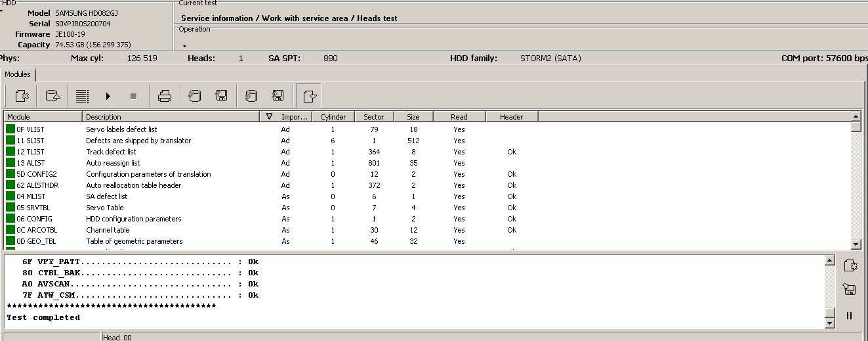This screenshot has height=341, width=868.
Task: Click the 'Head 00' status bar entry
Action: coord(118,337)
